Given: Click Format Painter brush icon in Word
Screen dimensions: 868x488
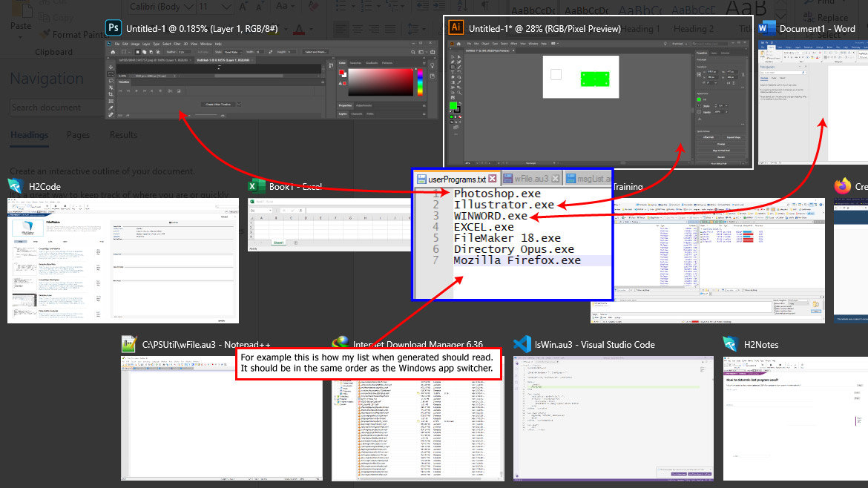Looking at the screenshot, I should [x=45, y=34].
